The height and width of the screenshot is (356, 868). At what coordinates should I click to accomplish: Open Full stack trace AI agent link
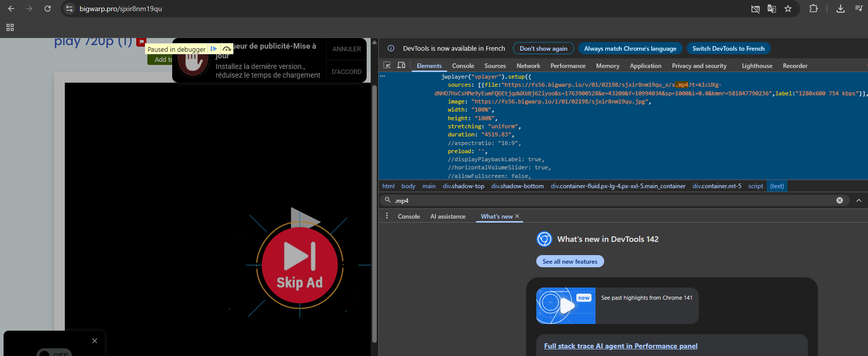[x=620, y=346]
